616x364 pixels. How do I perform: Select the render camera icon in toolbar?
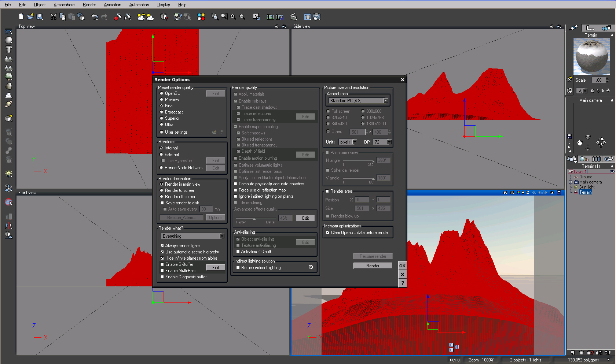coord(317,16)
